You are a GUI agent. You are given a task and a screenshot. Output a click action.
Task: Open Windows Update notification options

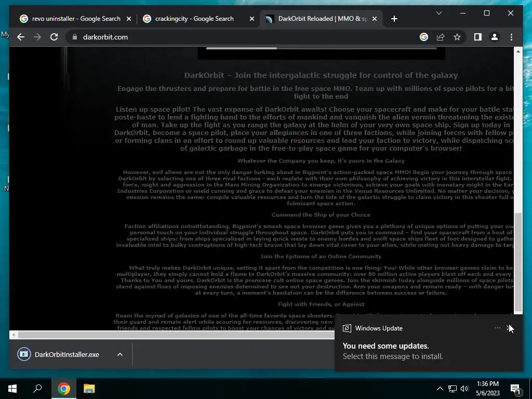[497, 328]
